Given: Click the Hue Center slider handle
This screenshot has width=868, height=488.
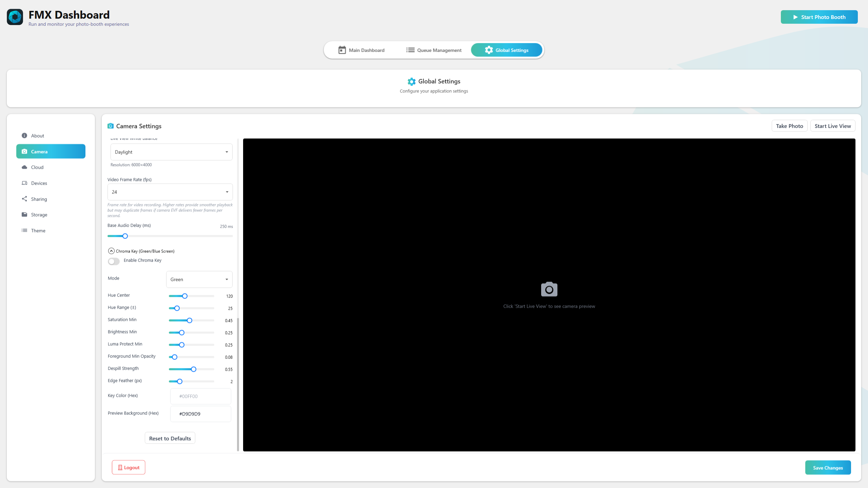Looking at the screenshot, I should 185,296.
